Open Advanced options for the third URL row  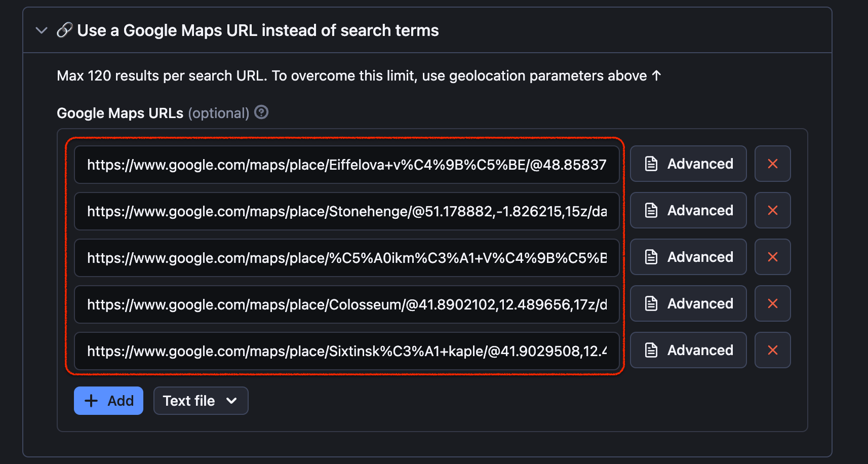pos(688,257)
